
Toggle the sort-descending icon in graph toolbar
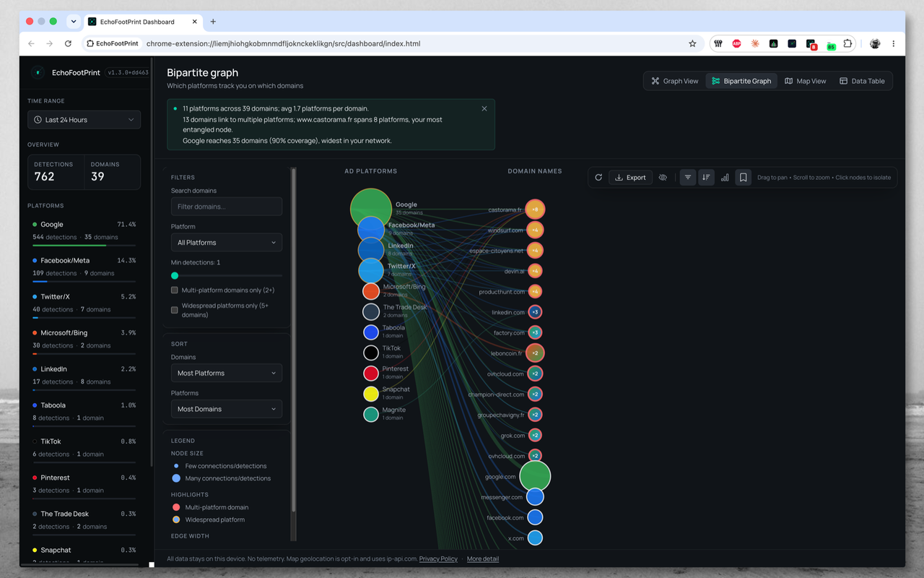(x=706, y=177)
